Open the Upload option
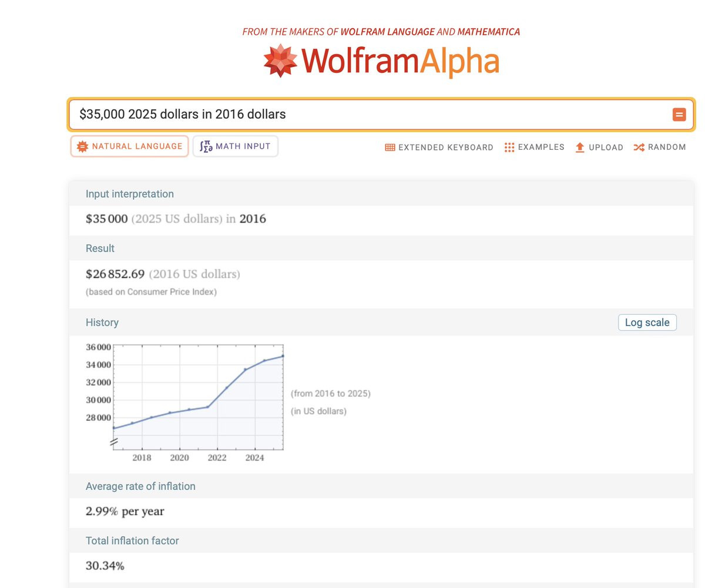The height and width of the screenshot is (588, 705). pos(599,147)
